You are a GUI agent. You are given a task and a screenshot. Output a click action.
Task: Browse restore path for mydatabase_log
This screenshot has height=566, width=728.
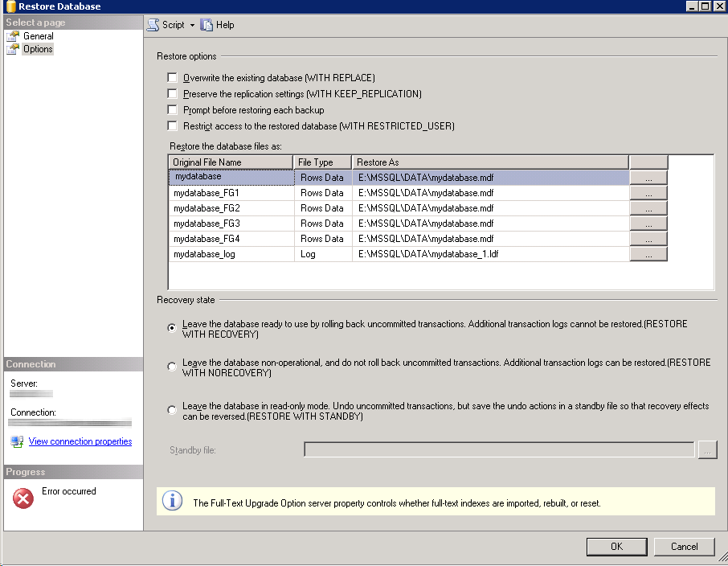tap(648, 254)
